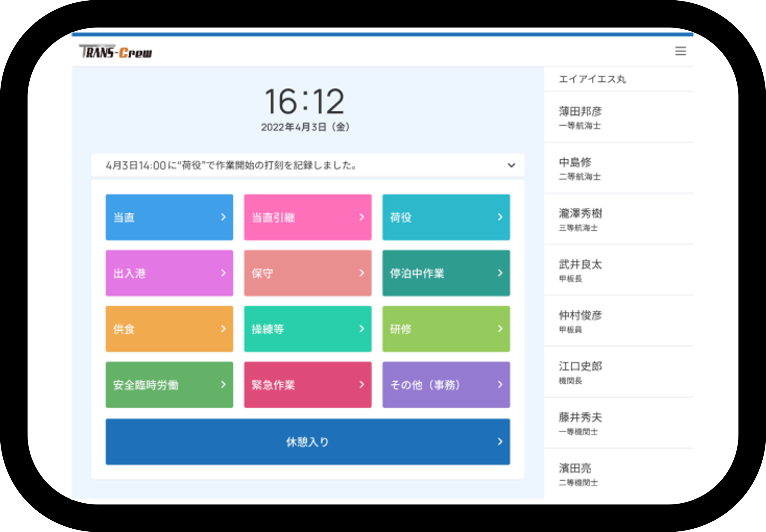Click the chevron arrow on 研修
Image resolution: width=766 pixels, height=532 pixels.
coord(500,329)
